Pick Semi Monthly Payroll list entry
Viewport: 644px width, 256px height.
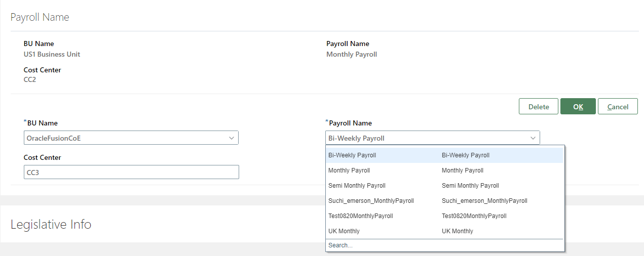(x=357, y=186)
